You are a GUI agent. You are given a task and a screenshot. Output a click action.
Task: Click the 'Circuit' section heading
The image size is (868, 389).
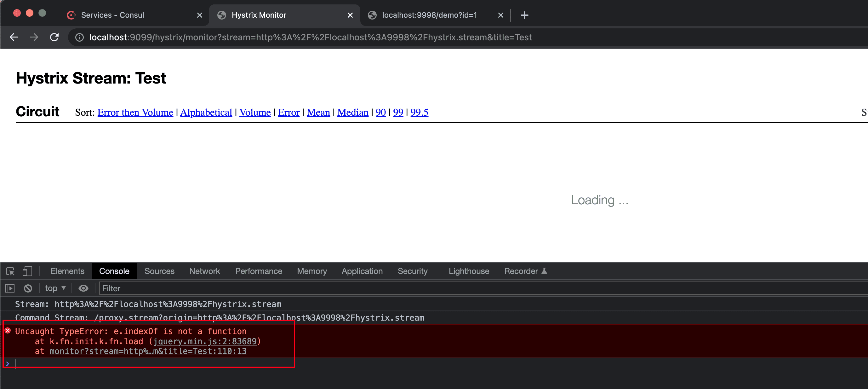coord(37,111)
